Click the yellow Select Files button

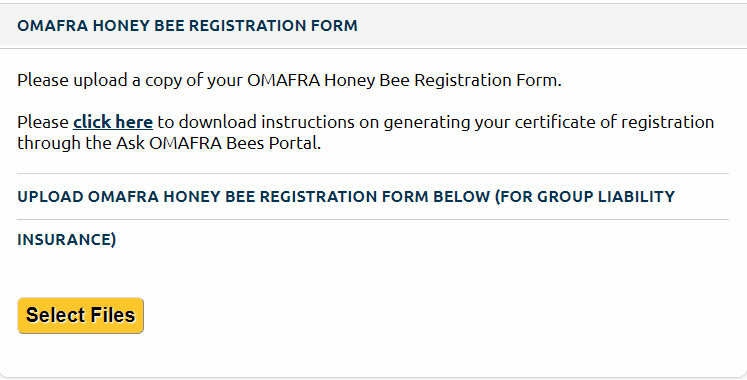pos(81,315)
